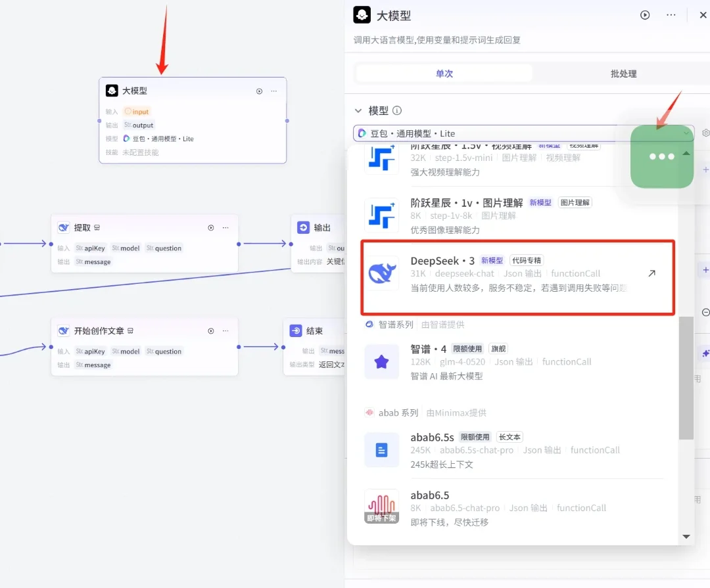Open the DeepSeek·3 external link arrow
The width and height of the screenshot is (710, 588).
[x=651, y=273]
